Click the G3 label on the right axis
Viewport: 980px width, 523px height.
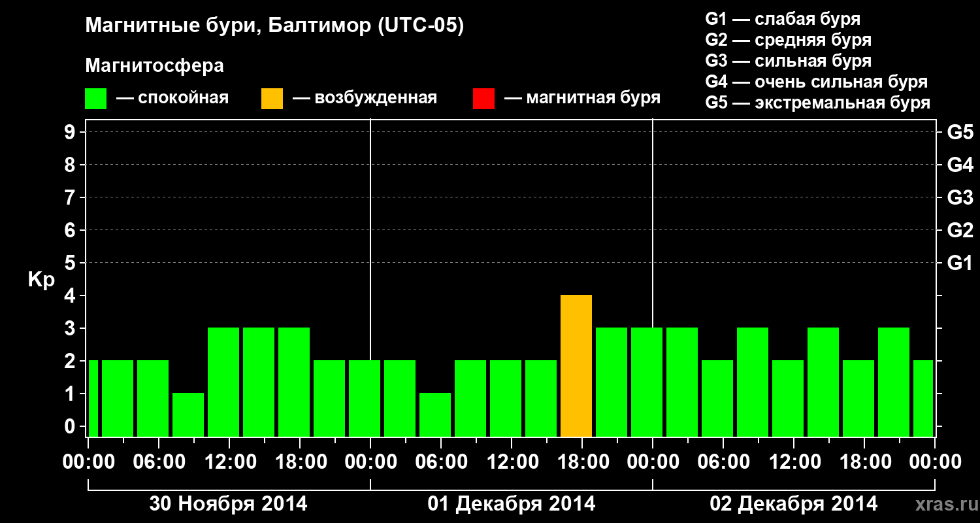(960, 197)
